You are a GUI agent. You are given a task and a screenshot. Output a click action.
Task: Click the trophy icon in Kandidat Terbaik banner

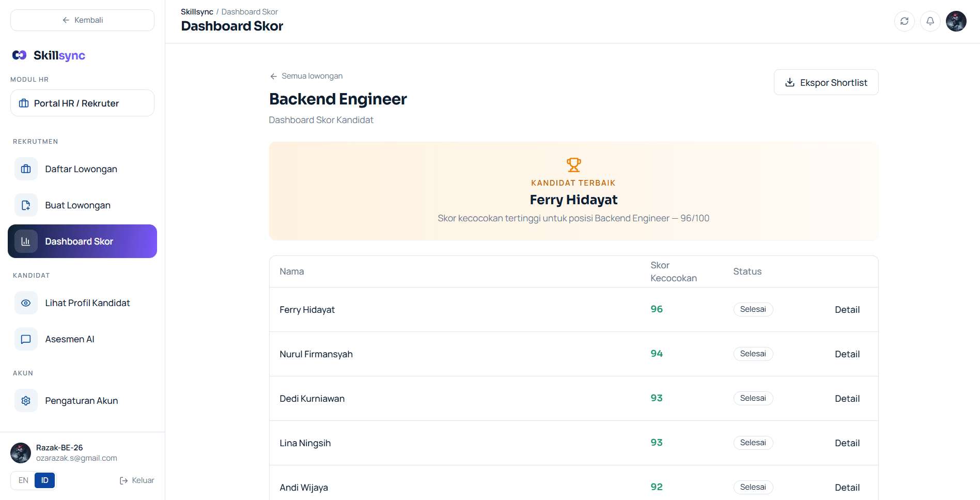pos(573,165)
